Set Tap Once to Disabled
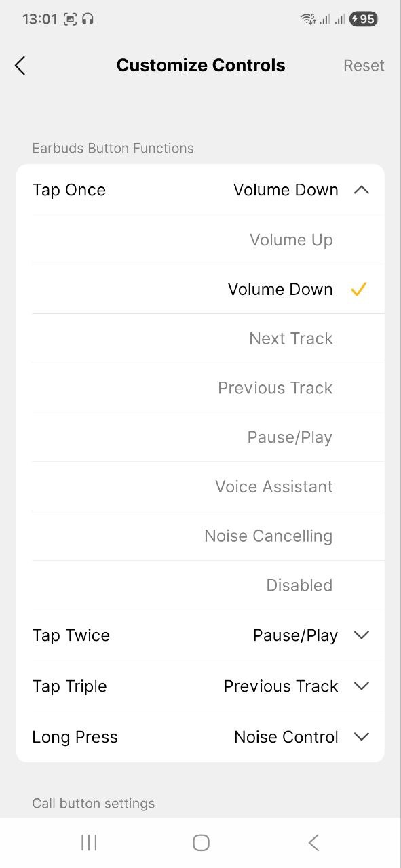The height and width of the screenshot is (868, 401). point(208,585)
